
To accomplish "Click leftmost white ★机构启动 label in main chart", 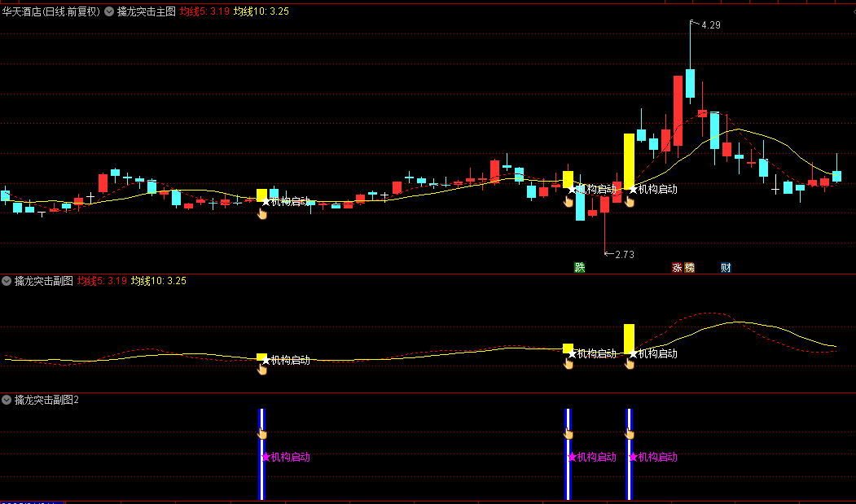I will [x=286, y=201].
